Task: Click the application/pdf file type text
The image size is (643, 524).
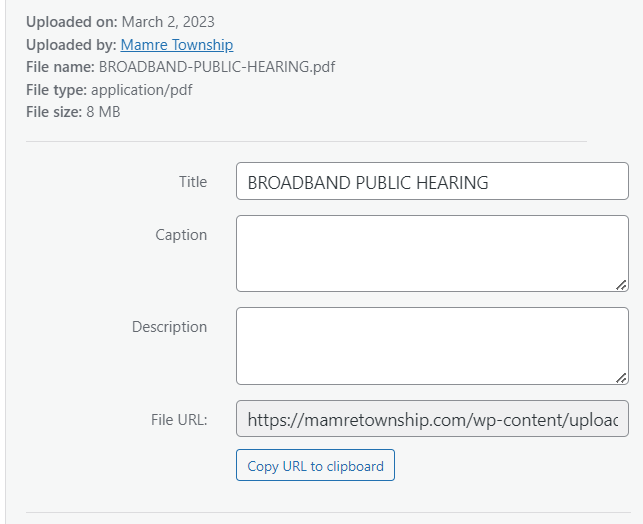Action: 144,90
